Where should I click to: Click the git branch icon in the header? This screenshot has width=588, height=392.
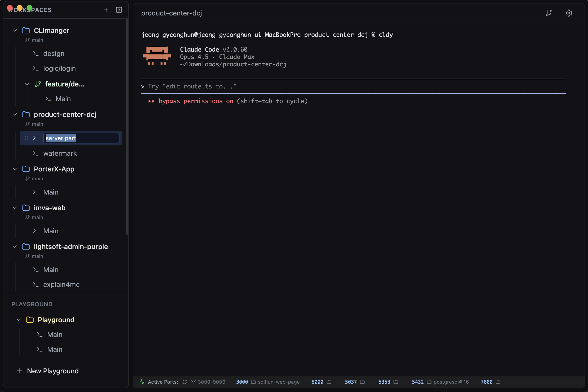pyautogui.click(x=549, y=13)
